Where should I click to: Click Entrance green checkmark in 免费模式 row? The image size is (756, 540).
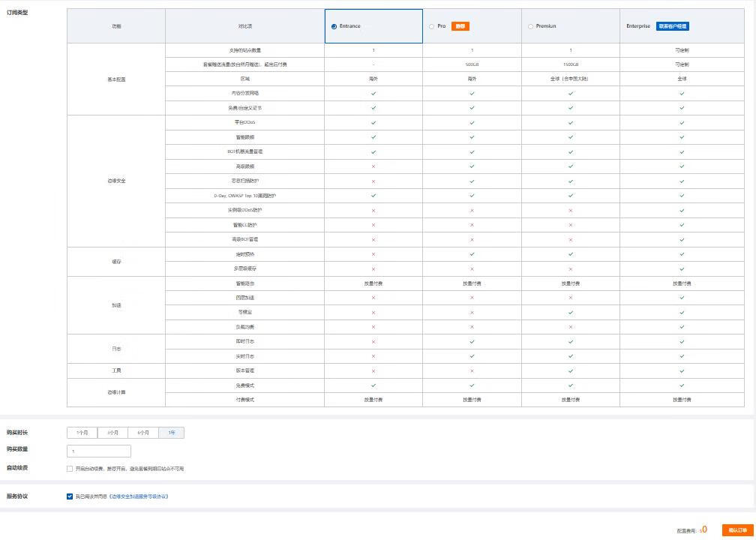click(373, 385)
